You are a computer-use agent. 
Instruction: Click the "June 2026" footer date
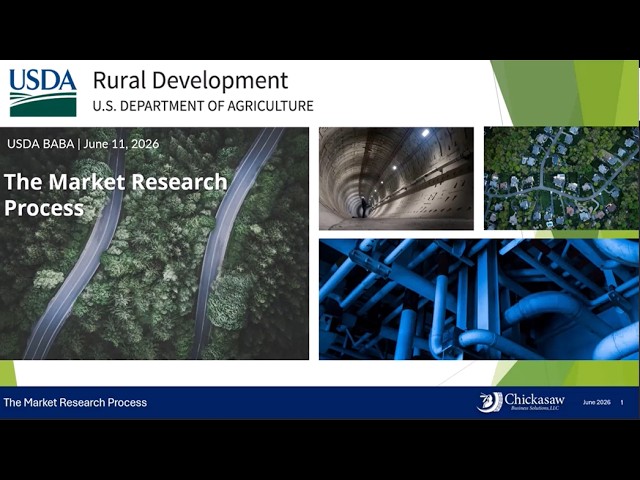coord(596,402)
